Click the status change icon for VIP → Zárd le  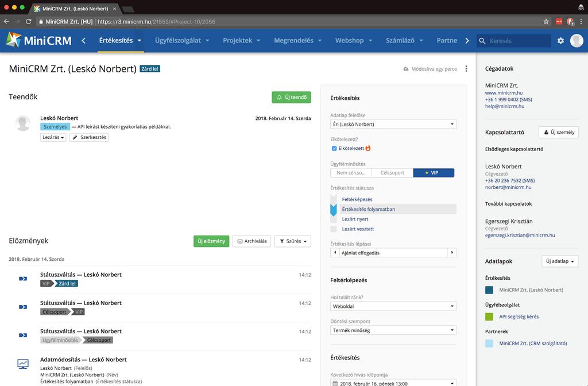[23, 279]
